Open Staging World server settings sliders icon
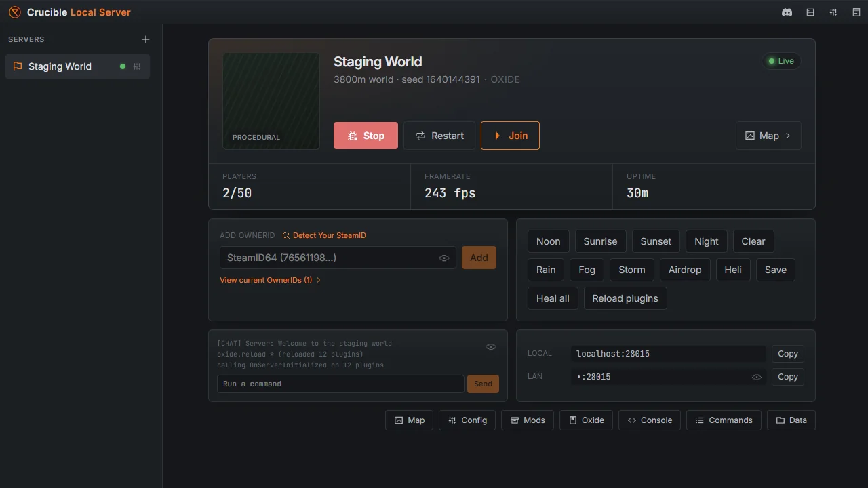This screenshot has width=868, height=488. coord(137,66)
